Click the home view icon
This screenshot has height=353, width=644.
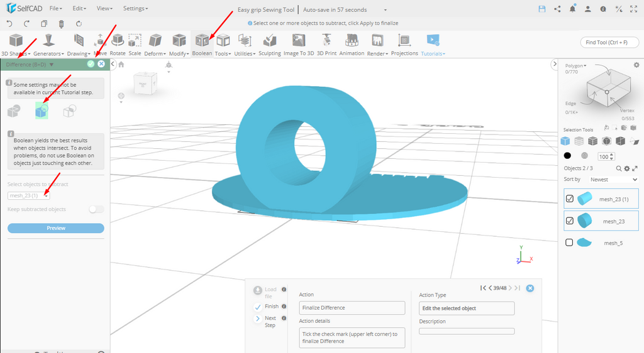(x=121, y=64)
